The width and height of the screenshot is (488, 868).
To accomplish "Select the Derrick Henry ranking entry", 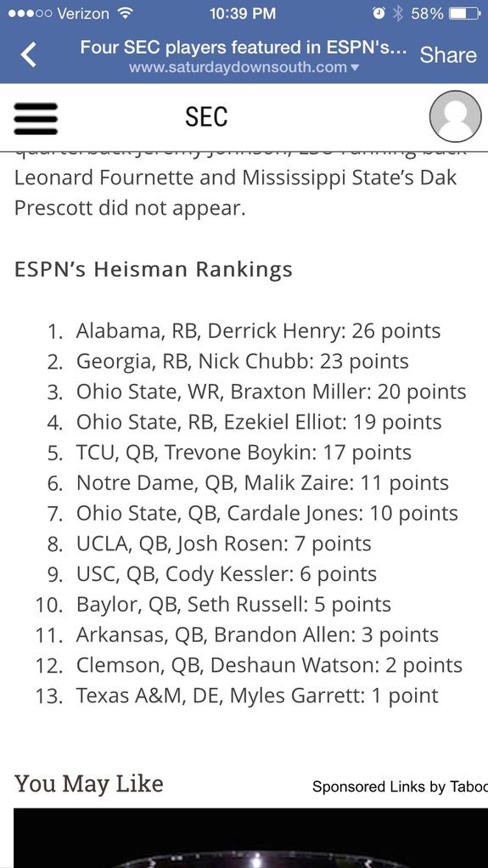I will tap(244, 331).
